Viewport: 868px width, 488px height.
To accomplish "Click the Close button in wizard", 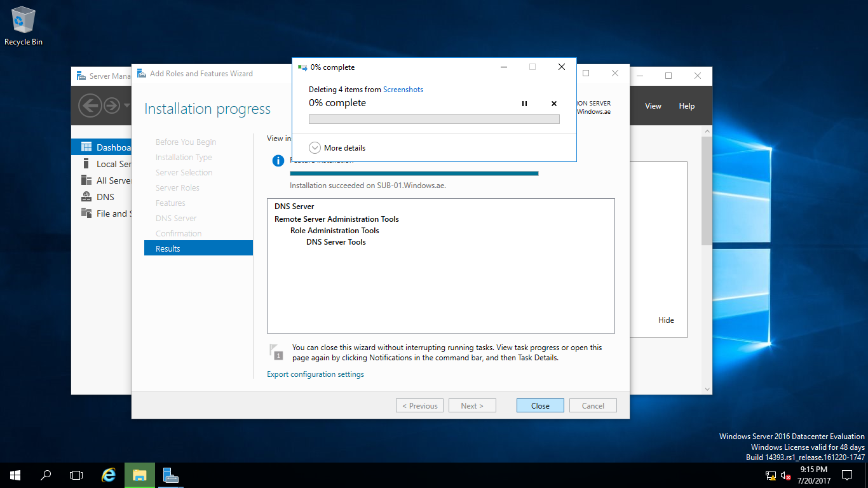I will (540, 405).
